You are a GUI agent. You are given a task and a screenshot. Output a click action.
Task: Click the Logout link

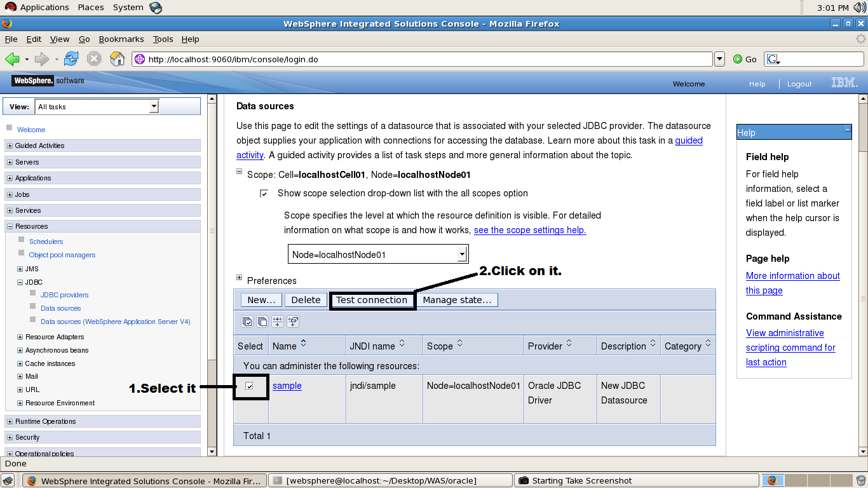[x=799, y=84]
